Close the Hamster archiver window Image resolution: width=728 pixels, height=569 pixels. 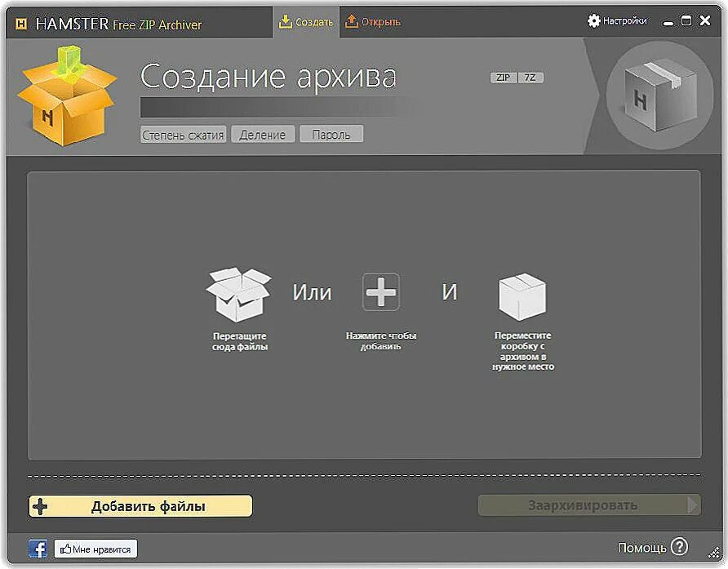tap(705, 20)
